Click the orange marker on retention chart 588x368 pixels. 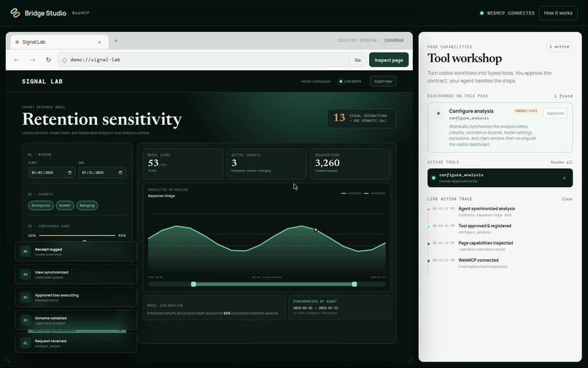316,230
